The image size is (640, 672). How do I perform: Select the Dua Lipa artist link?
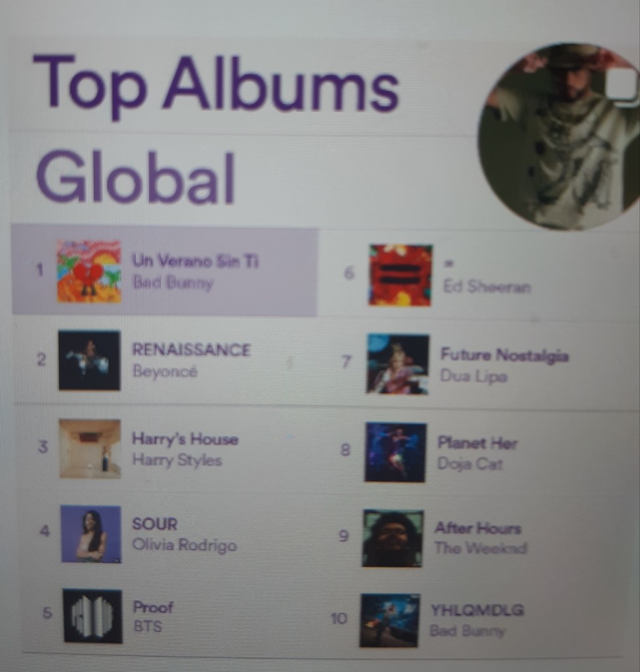[x=474, y=376]
